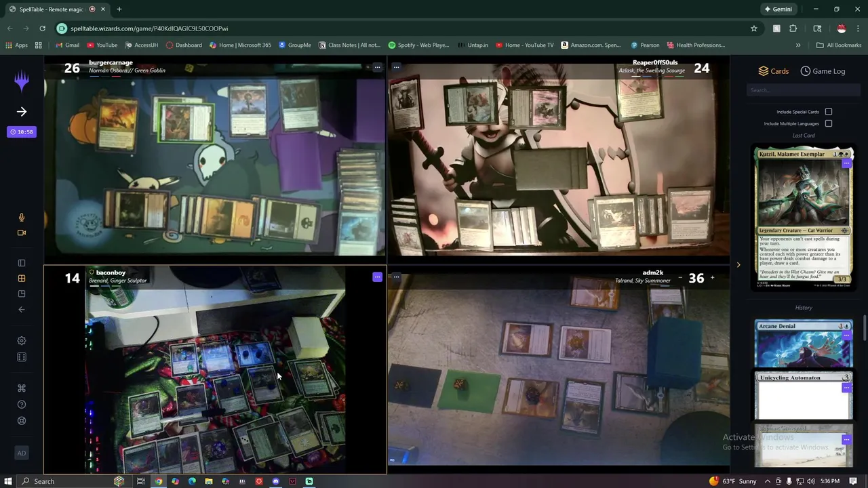The height and width of the screenshot is (488, 868).
Task: Open the All Bookmarks folder
Action: pyautogui.click(x=839, y=45)
